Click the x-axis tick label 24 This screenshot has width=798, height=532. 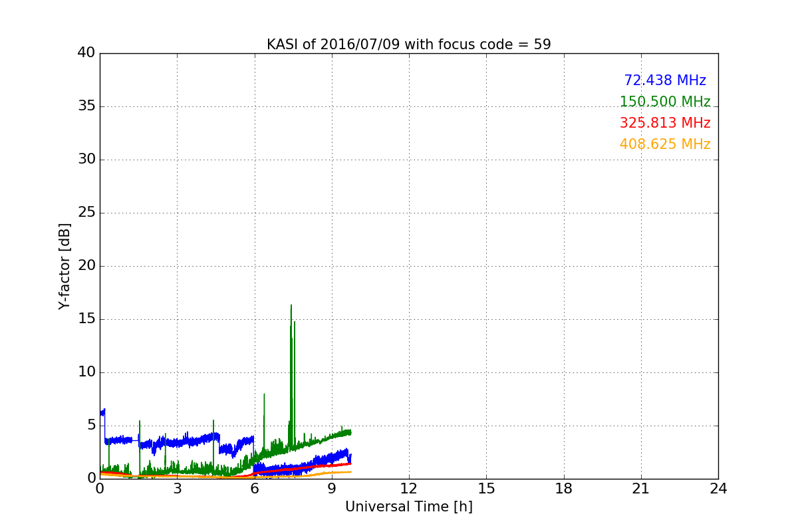718,488
